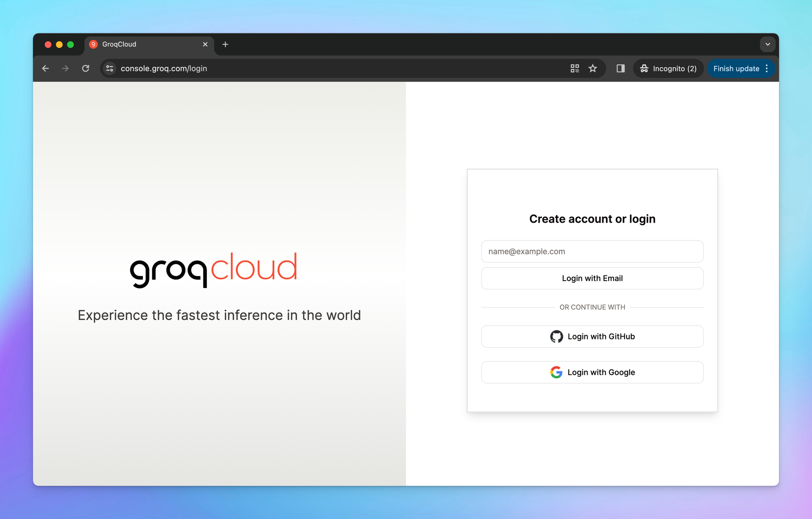Click Login with Email button
This screenshot has height=519, width=812.
[592, 278]
